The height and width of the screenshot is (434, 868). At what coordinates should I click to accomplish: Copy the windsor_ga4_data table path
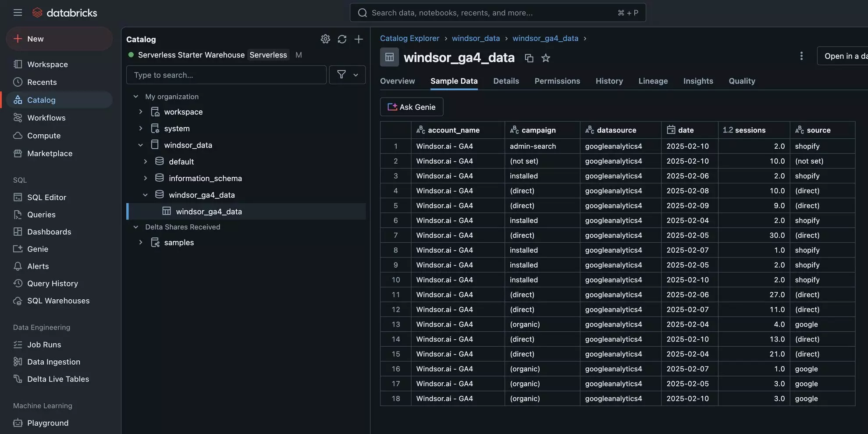pyautogui.click(x=529, y=58)
